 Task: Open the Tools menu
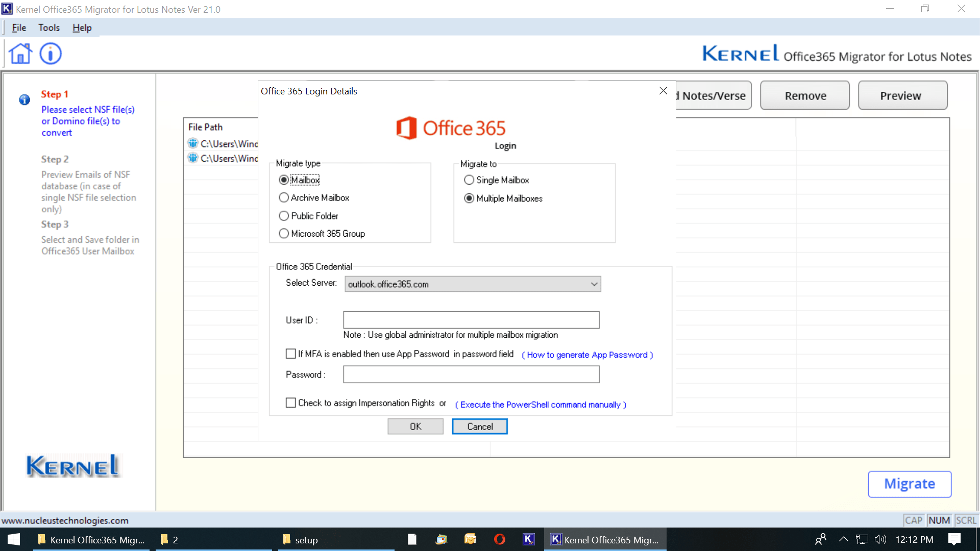(x=49, y=28)
